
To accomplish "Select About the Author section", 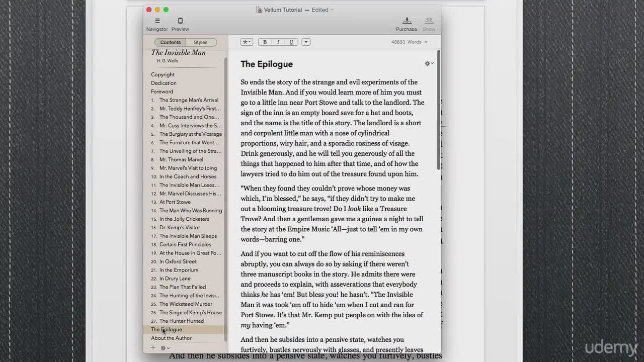I will pos(171,338).
